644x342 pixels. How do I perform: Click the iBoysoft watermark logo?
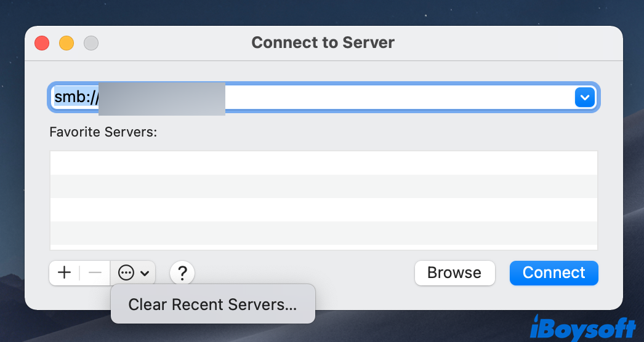coord(582,326)
